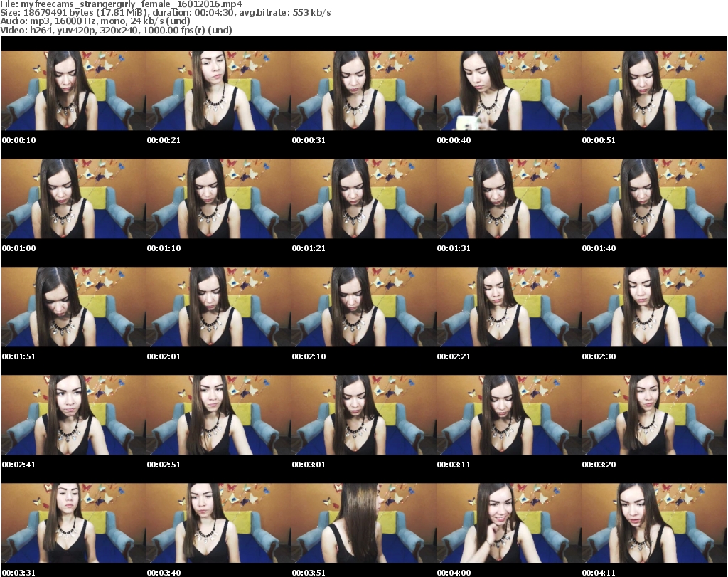
Task: Select the thumbnail frame at 00:00:31
Action: [363, 90]
